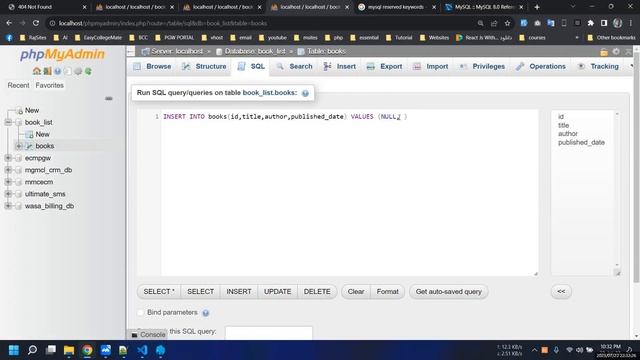Click Get auto-saved query button
Viewport: 640px width, 360px height.
pyautogui.click(x=449, y=291)
